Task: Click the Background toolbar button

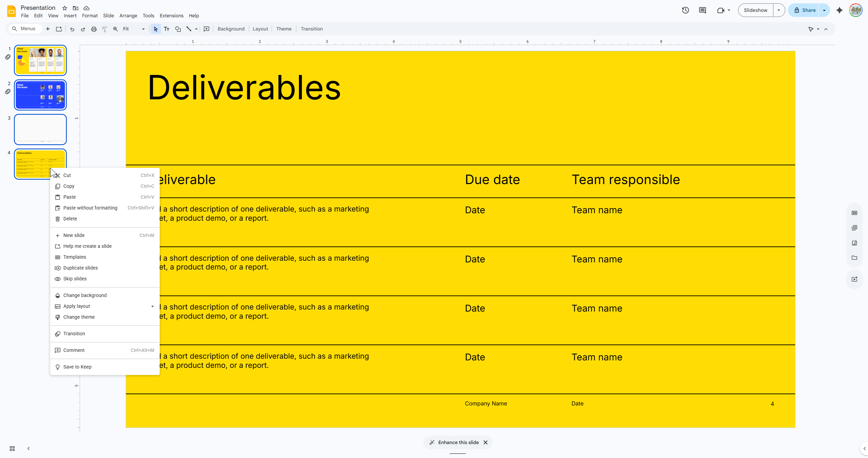Action: pyautogui.click(x=231, y=29)
